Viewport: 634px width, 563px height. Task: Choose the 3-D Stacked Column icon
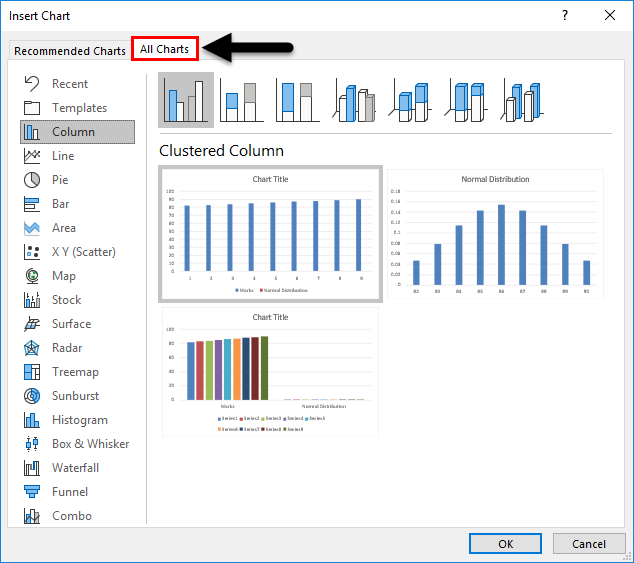coord(410,100)
